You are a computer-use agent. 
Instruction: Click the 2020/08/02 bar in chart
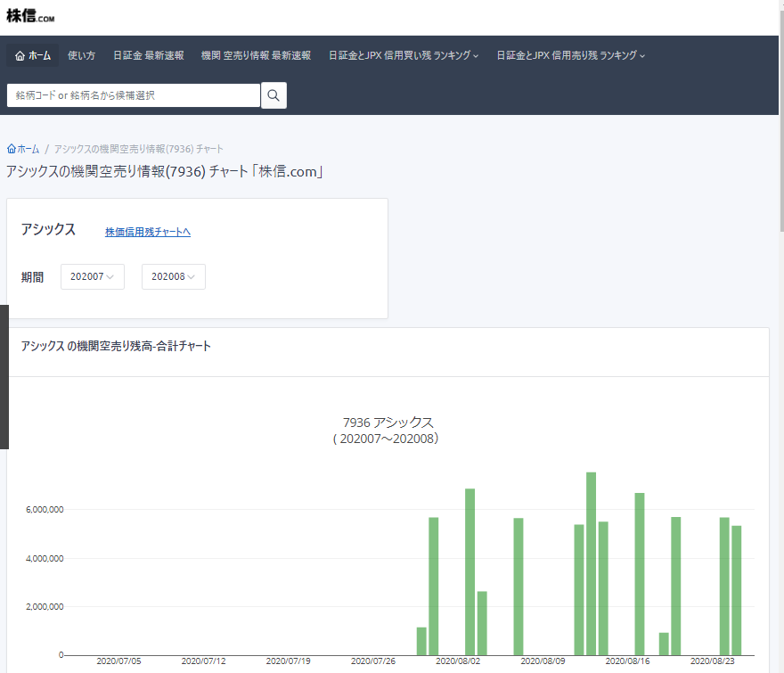[x=470, y=571]
